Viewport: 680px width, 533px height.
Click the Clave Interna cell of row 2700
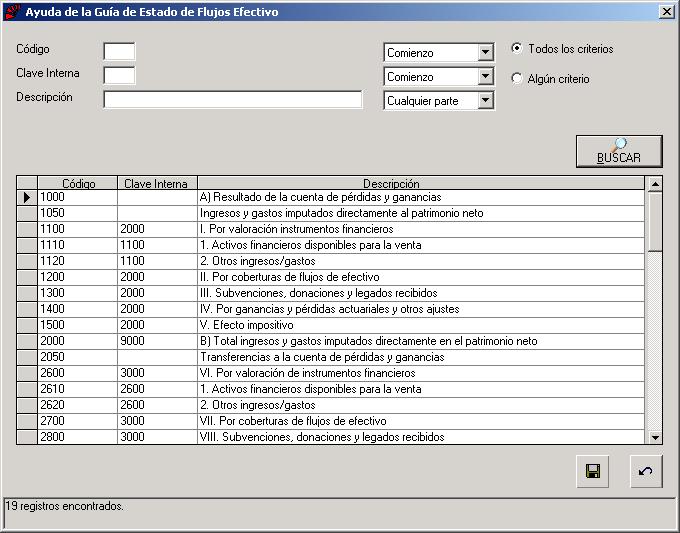click(x=157, y=422)
